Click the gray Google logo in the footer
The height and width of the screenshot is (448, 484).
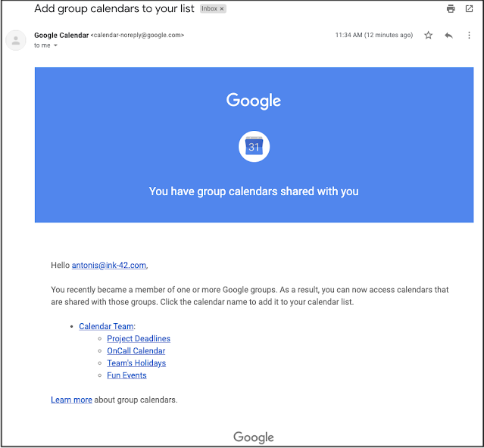[x=254, y=437]
